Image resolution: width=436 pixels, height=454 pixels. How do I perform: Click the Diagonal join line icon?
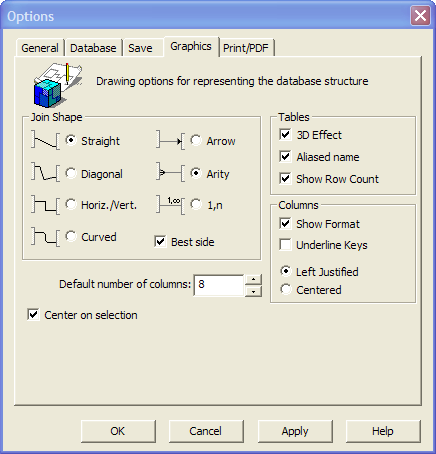point(46,172)
